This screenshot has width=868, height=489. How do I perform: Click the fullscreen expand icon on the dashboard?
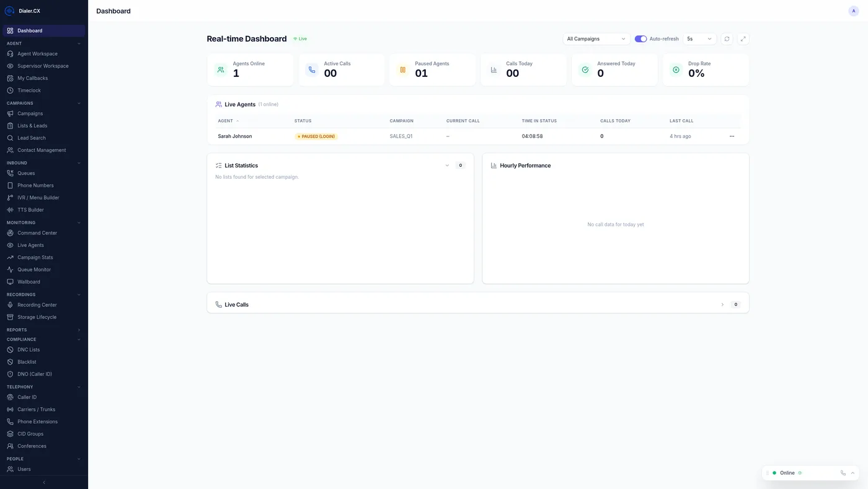pyautogui.click(x=743, y=38)
